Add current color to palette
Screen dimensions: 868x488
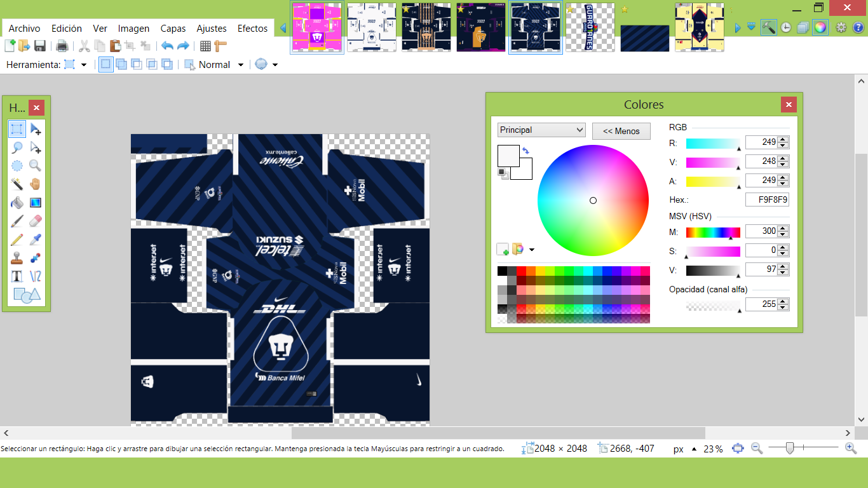click(503, 249)
